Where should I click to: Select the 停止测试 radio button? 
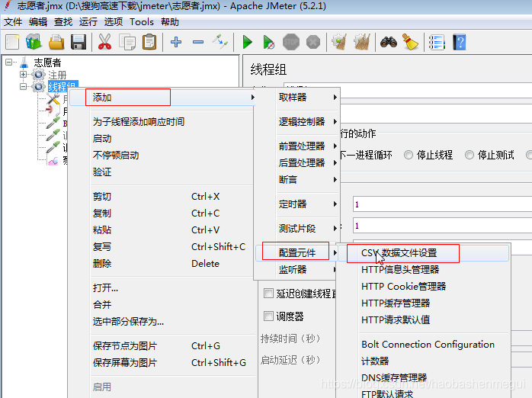(x=470, y=155)
